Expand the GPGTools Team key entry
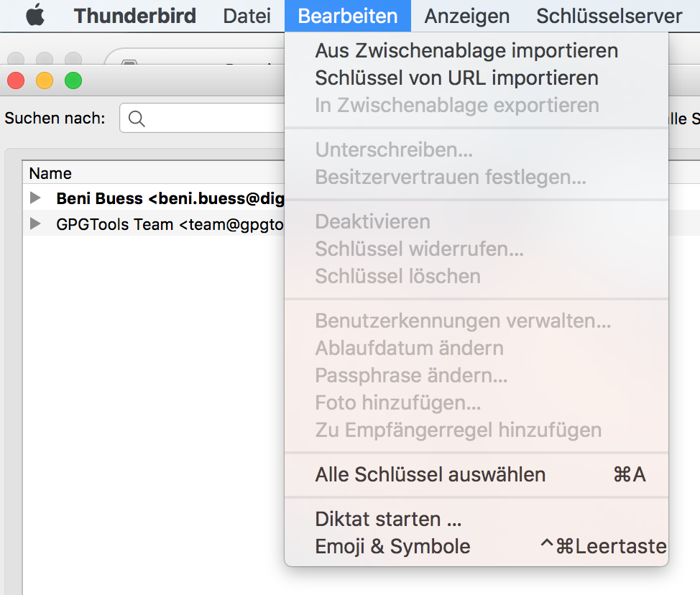The width and height of the screenshot is (700, 595). pos(35,223)
